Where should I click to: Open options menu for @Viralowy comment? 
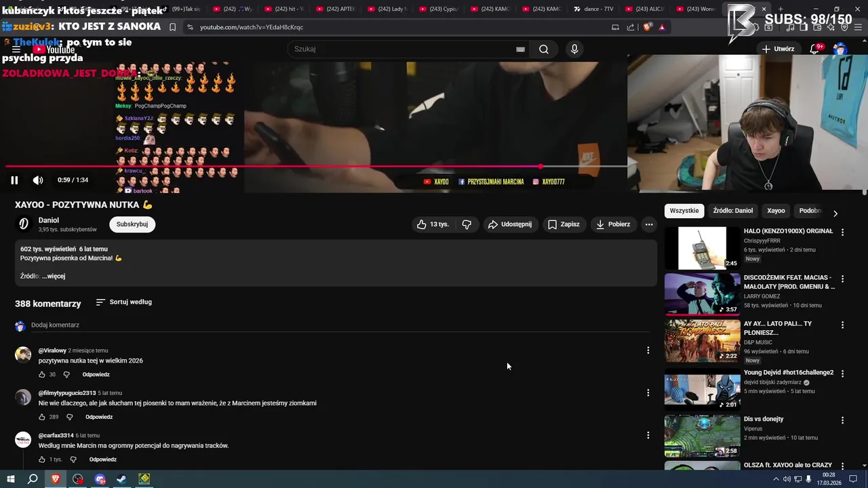pos(648,350)
